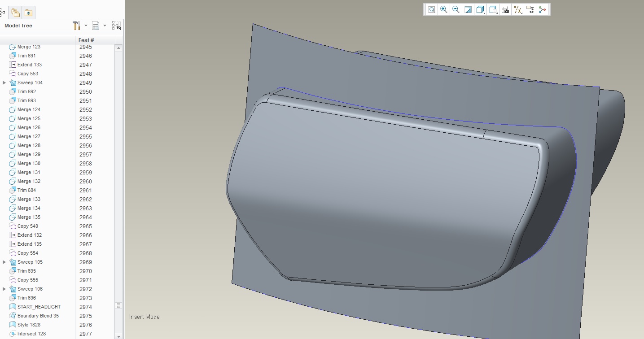This screenshot has height=339, width=644.
Task: Switch to the Folder Browser tab
Action: click(x=15, y=13)
